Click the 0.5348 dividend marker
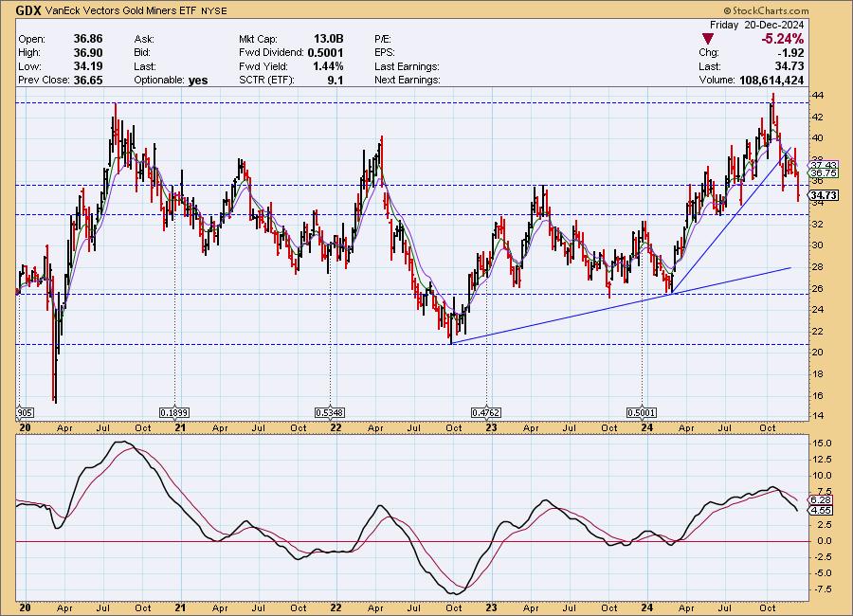 [x=330, y=413]
